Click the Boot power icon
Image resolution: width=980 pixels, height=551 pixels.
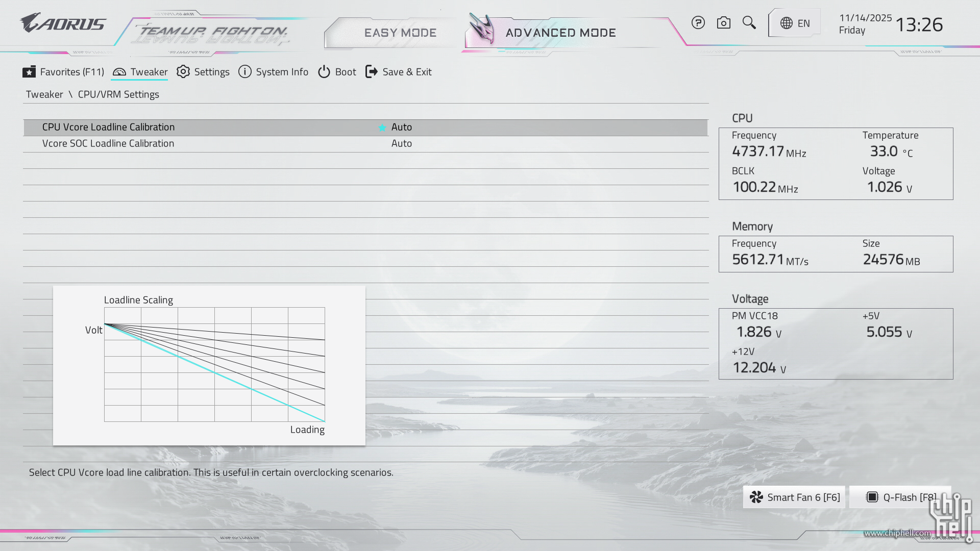click(x=324, y=72)
